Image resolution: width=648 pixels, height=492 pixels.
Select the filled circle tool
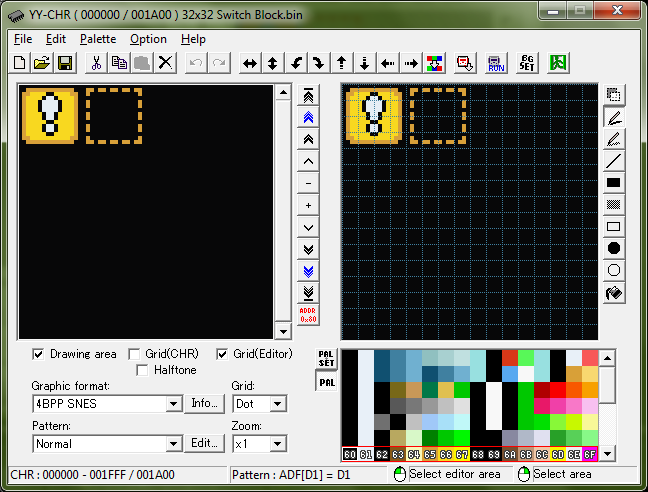coord(614,248)
